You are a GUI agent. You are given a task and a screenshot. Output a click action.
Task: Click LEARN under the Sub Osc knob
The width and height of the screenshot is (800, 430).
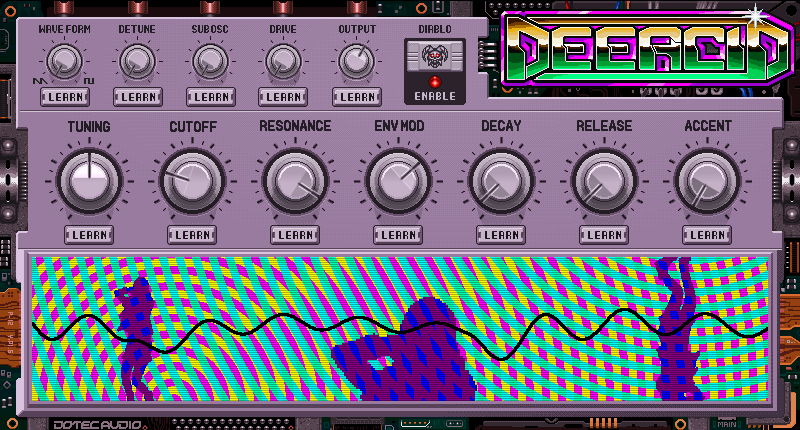click(211, 97)
